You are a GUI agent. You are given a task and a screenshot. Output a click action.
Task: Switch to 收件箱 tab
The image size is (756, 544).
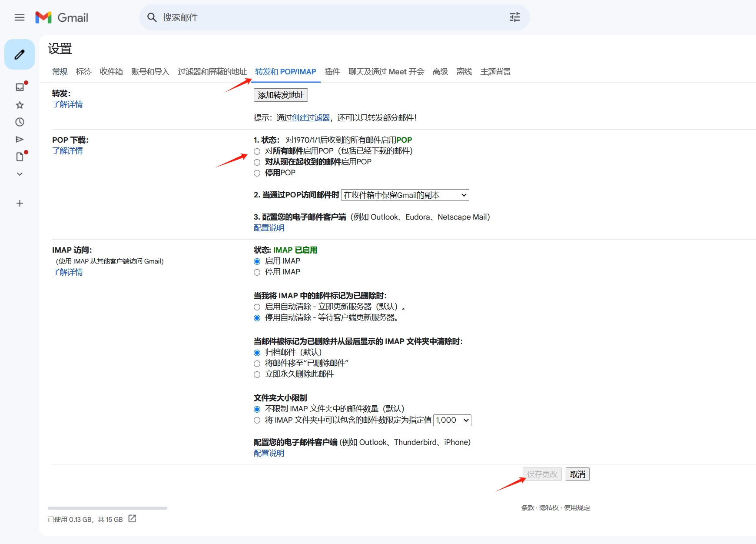(x=111, y=72)
